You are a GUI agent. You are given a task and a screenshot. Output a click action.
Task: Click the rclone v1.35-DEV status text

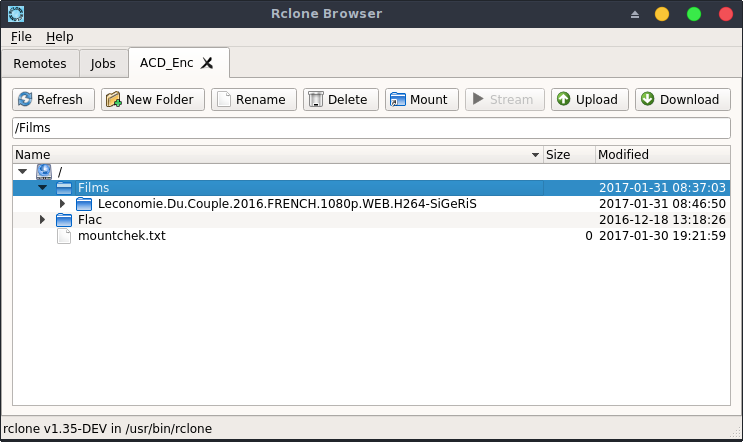click(x=108, y=428)
